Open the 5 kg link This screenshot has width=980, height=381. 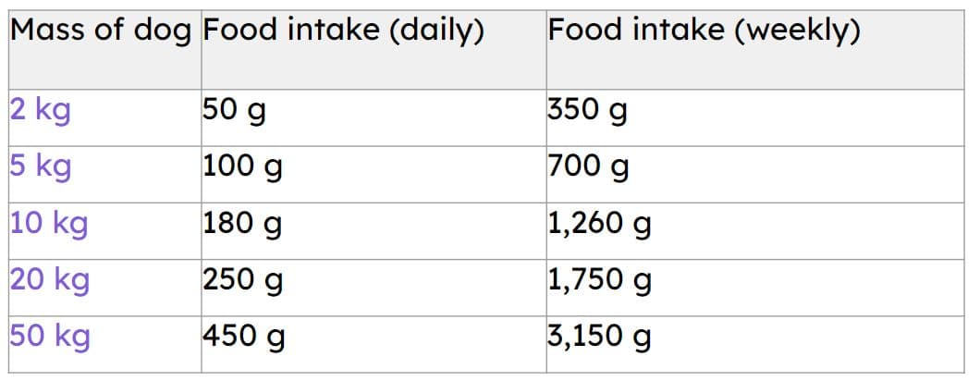[40, 166]
